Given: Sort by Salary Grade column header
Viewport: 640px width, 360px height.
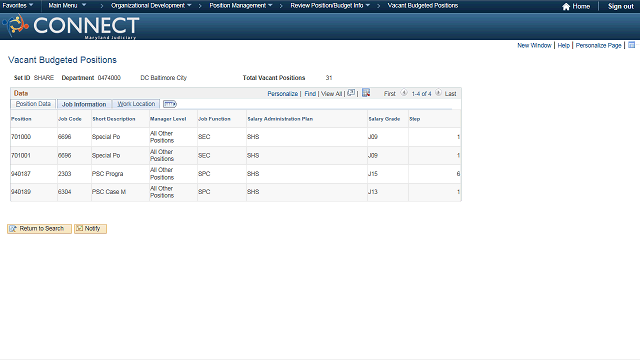Looking at the screenshot, I should coord(384,119).
